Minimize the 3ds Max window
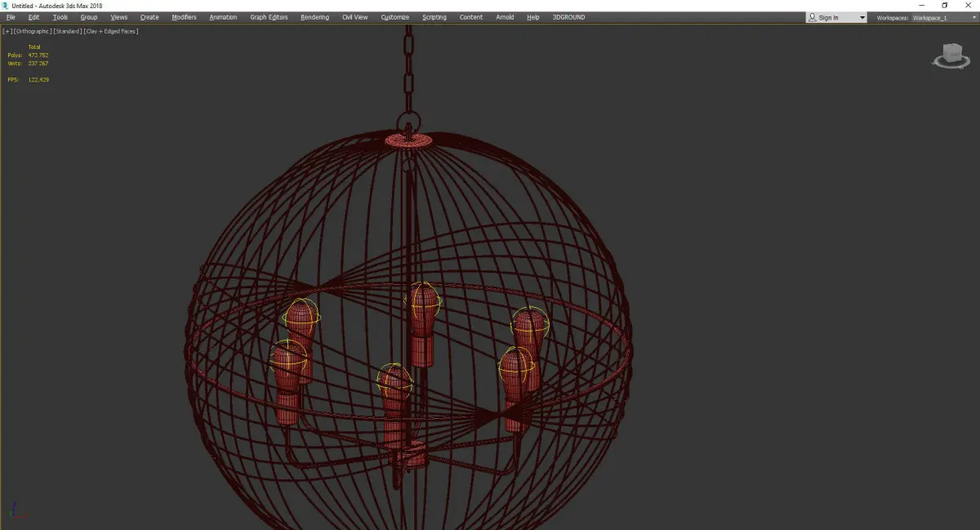The height and width of the screenshot is (530, 980). (921, 6)
